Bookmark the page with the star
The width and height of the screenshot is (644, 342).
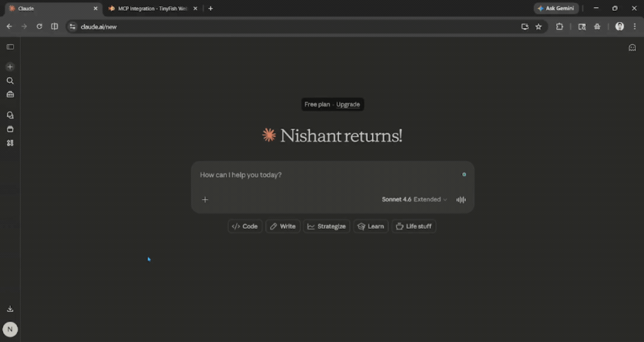[x=538, y=26]
